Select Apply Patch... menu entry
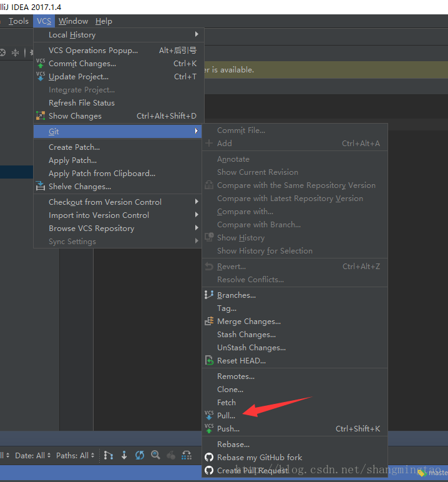Image resolution: width=448 pixels, height=482 pixels. [x=118, y=160]
